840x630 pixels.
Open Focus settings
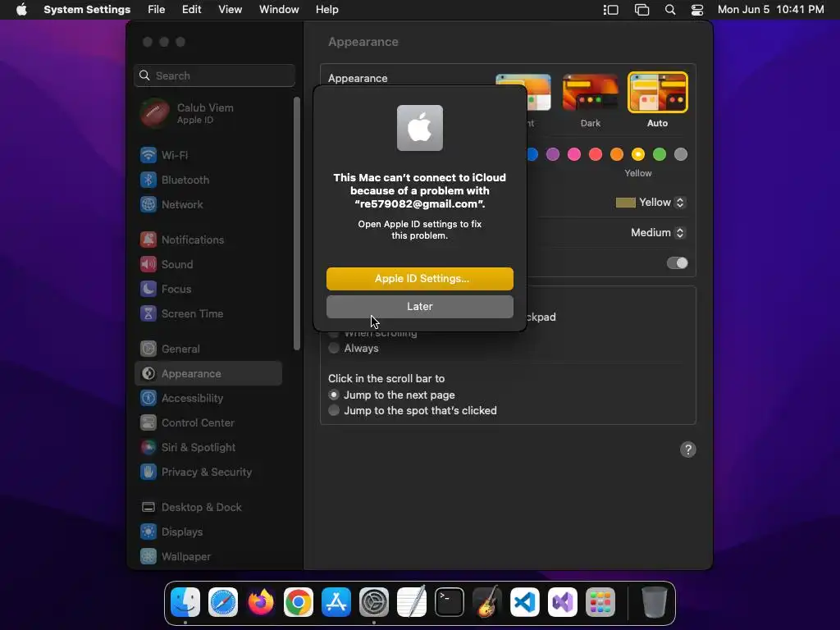pyautogui.click(x=208, y=290)
